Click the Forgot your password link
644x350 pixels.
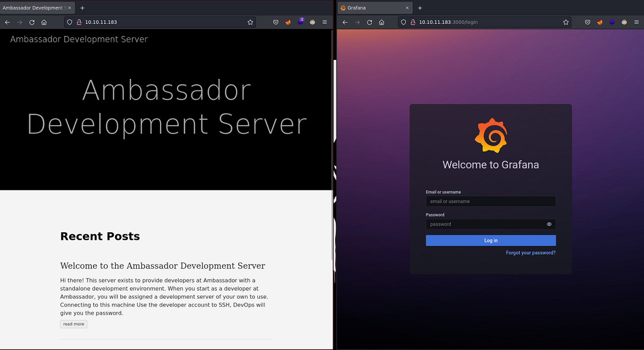530,253
